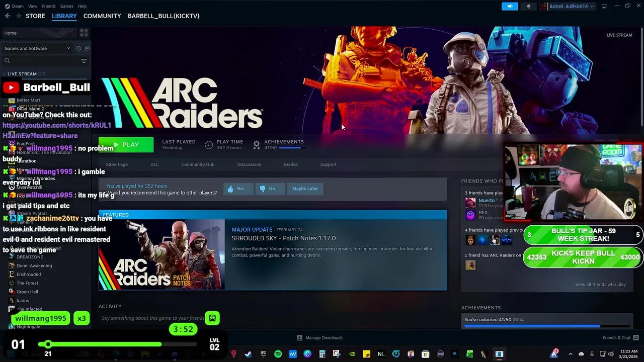Go forward with the Steam forward arrow
Viewport: 644px width, 362px height.
(18, 16)
